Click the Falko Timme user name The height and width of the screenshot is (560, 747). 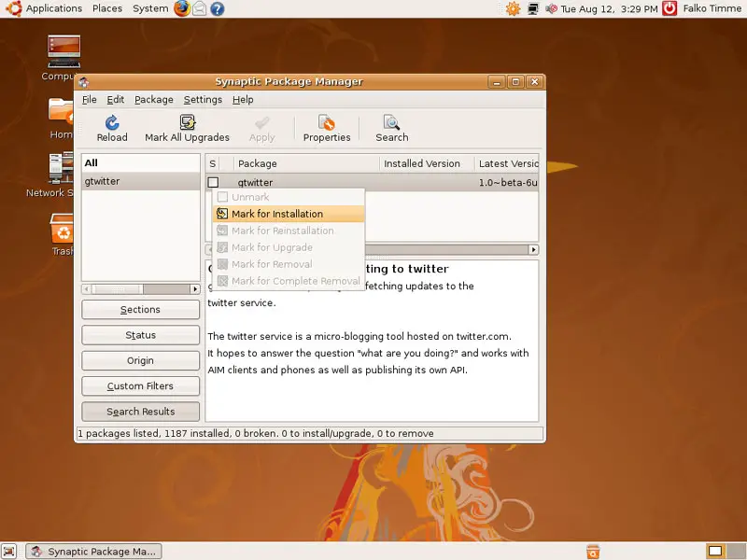pyautogui.click(x=712, y=8)
